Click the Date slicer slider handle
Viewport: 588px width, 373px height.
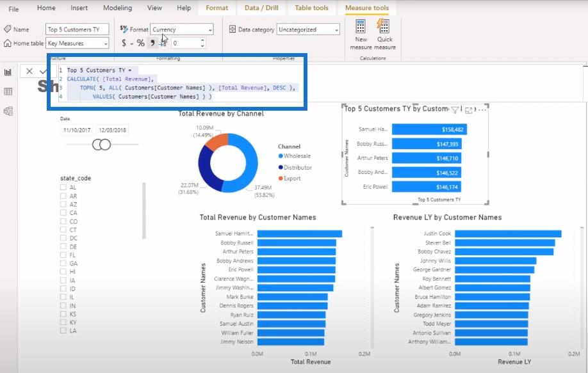pyautogui.click(x=102, y=145)
